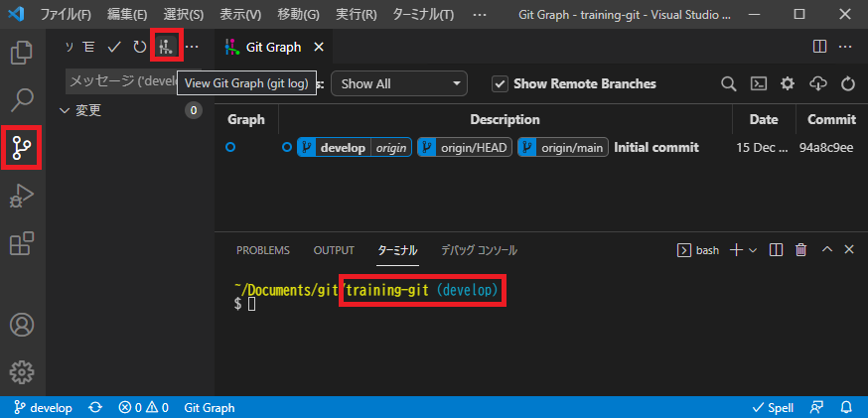Open the Branches Show All dropdown
This screenshot has height=418, width=868.
[x=399, y=83]
